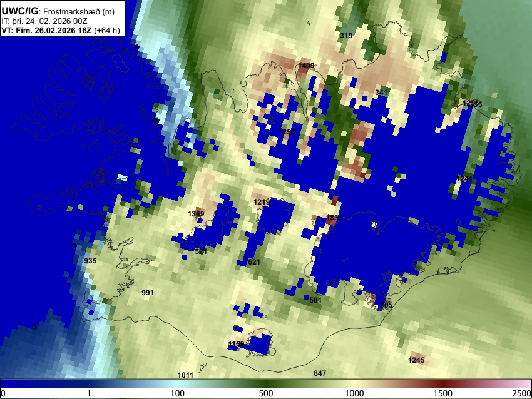Click the map value 341
The image size is (532, 399).
point(381,93)
